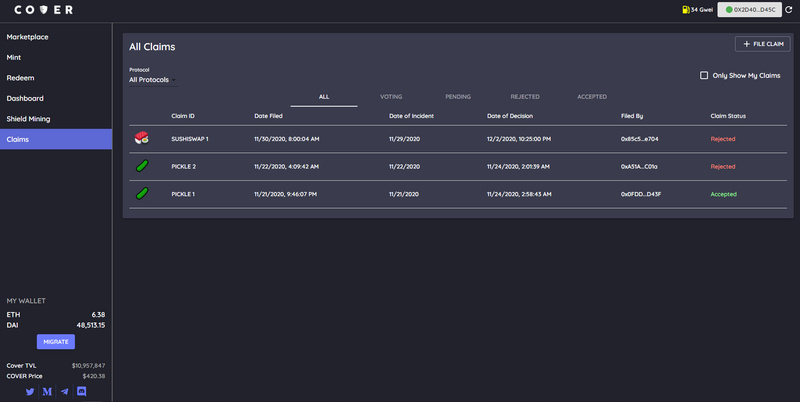
Task: Click the Pickle 1 protocol icon
Action: (x=142, y=193)
